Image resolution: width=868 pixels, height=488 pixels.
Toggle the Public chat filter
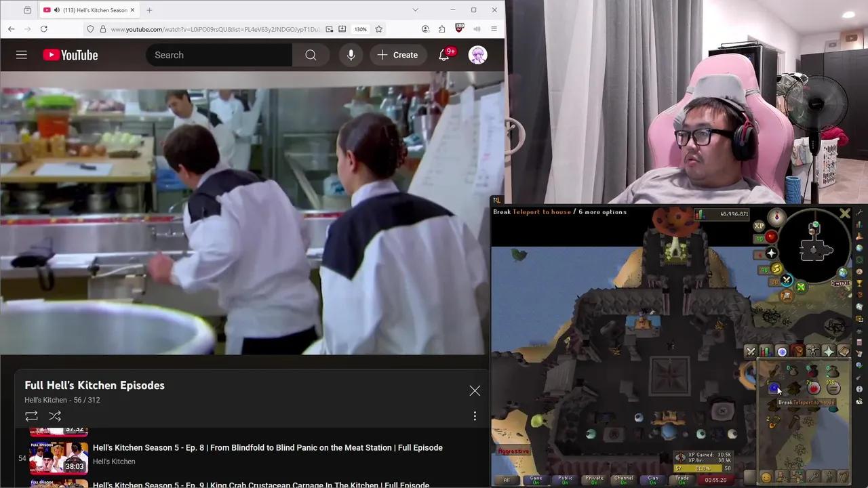tap(566, 479)
